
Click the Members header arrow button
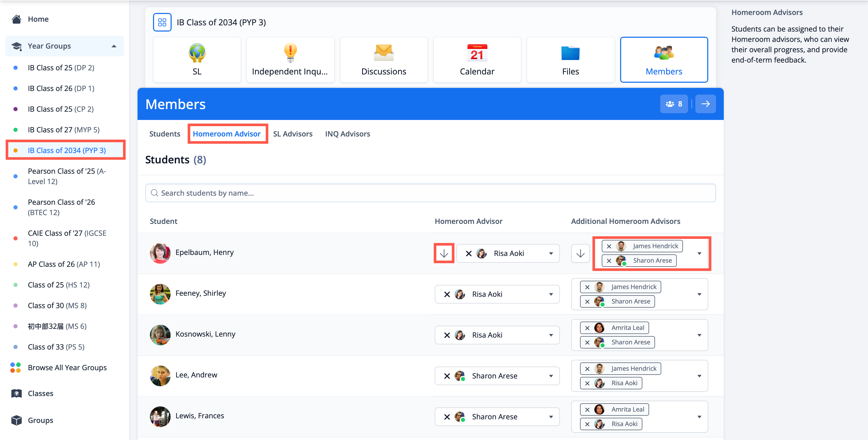(705, 104)
